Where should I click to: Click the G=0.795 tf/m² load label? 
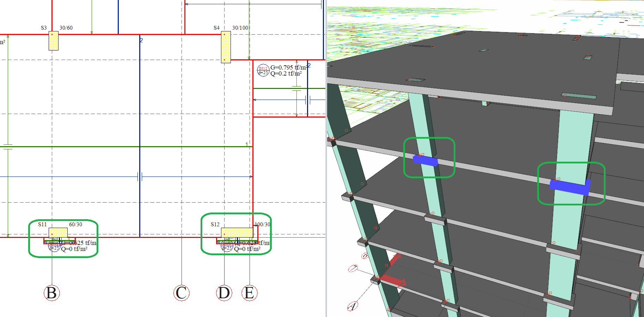[288, 67]
